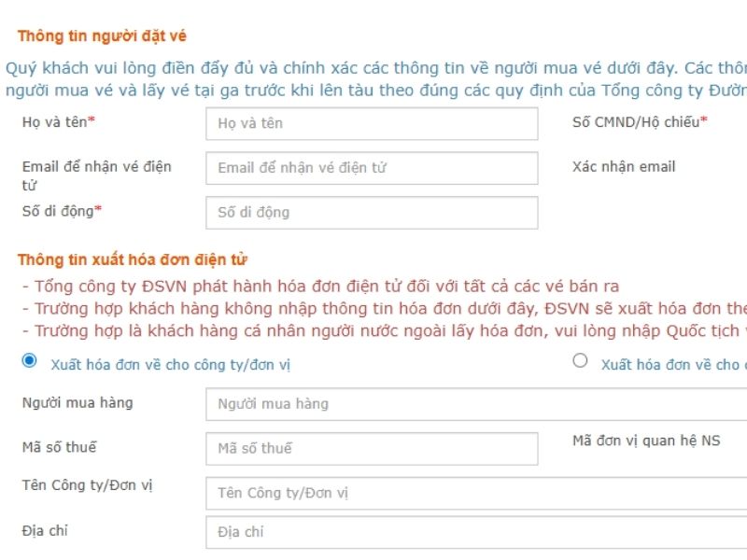The height and width of the screenshot is (560, 747).
Task: Click the Người mua hàng label on the left
Action: click(x=78, y=403)
